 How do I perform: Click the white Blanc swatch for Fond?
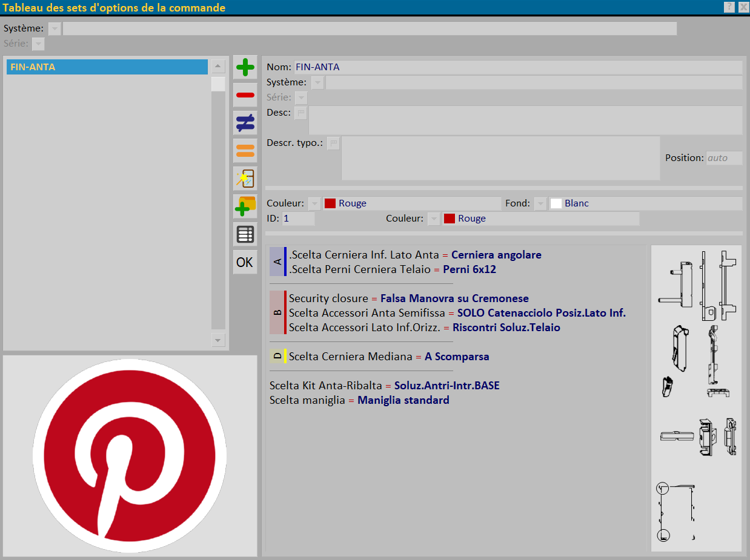pos(556,203)
